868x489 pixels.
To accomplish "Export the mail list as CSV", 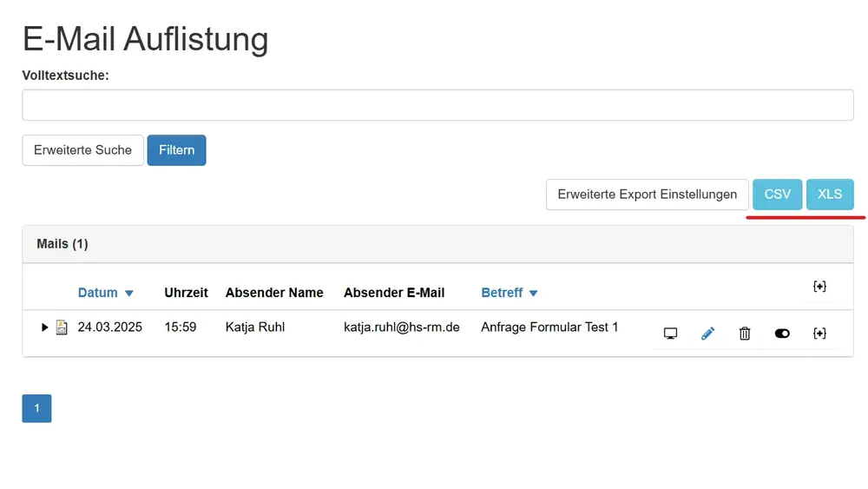I will coord(777,195).
